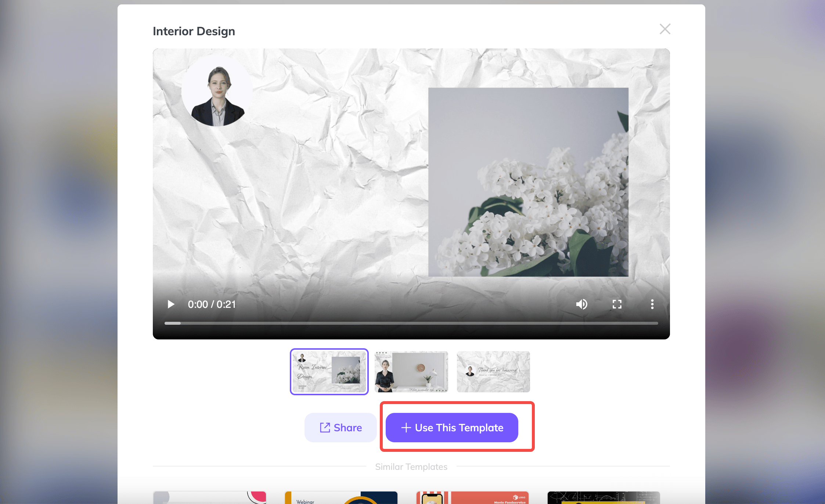The height and width of the screenshot is (504, 825).
Task: Open the first similar template with pink circle
Action: tap(210, 497)
